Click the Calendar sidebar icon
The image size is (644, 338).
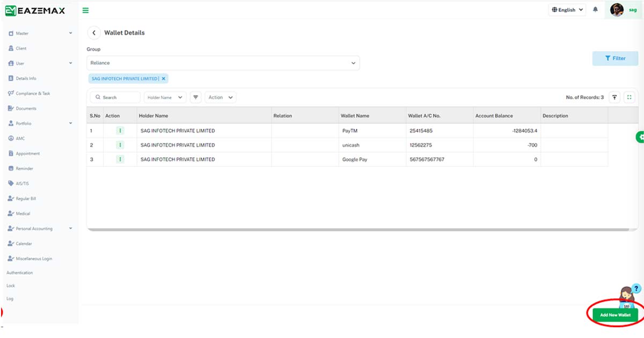11,244
